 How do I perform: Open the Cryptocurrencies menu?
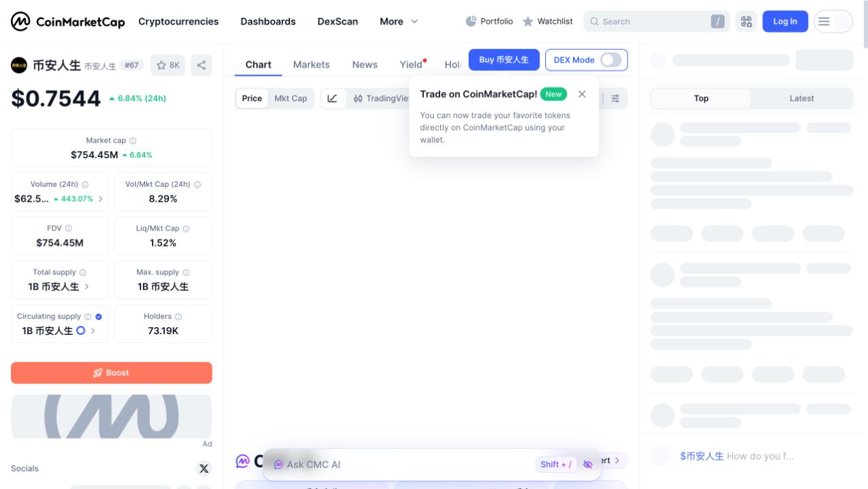pyautogui.click(x=179, y=22)
